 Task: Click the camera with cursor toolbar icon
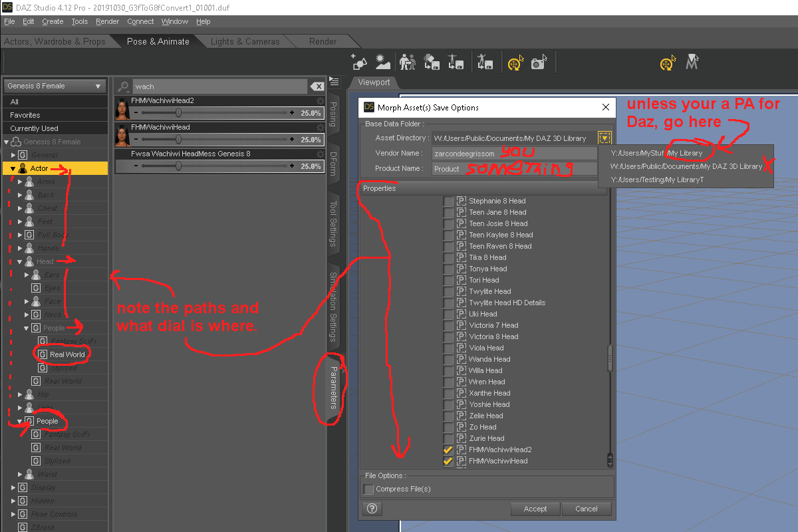(538, 63)
